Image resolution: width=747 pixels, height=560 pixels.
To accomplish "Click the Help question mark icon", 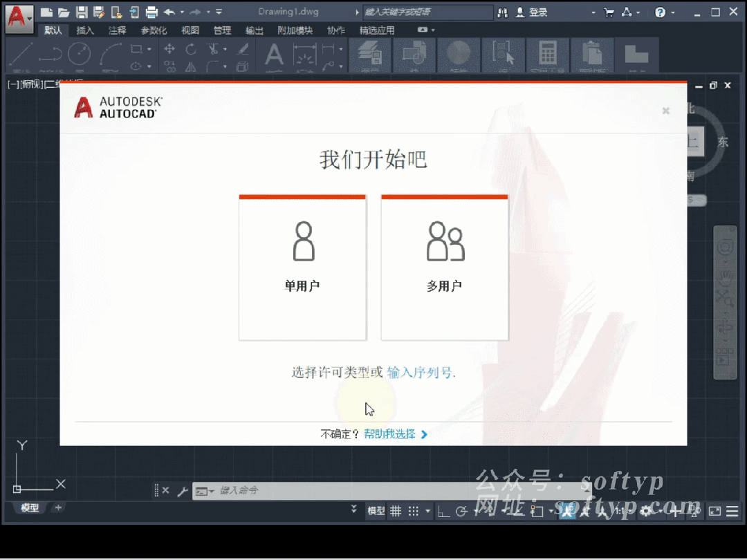I will click(x=660, y=12).
